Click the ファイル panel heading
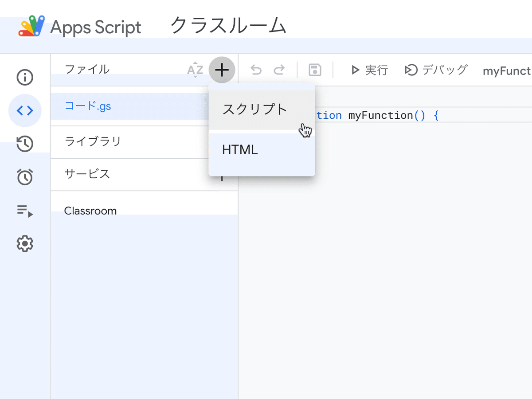532x399 pixels. 87,69
